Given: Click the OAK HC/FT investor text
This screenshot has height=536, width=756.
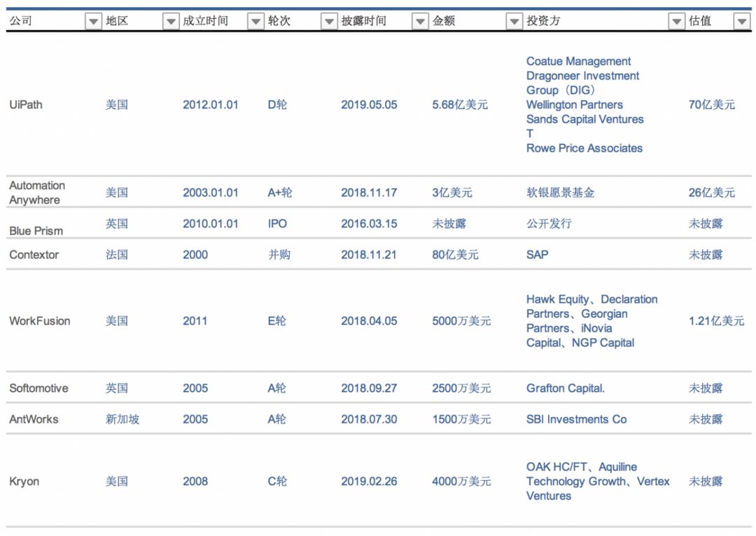Looking at the screenshot, I should pos(557,467).
